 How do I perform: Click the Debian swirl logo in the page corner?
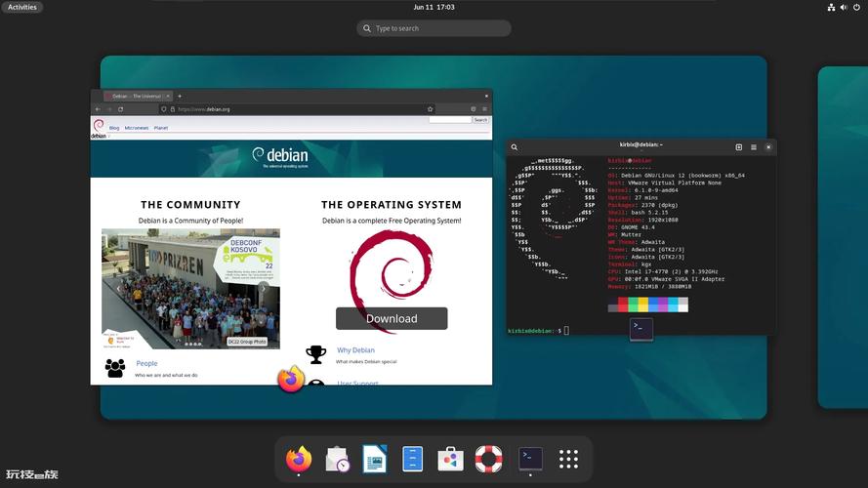[x=99, y=128]
